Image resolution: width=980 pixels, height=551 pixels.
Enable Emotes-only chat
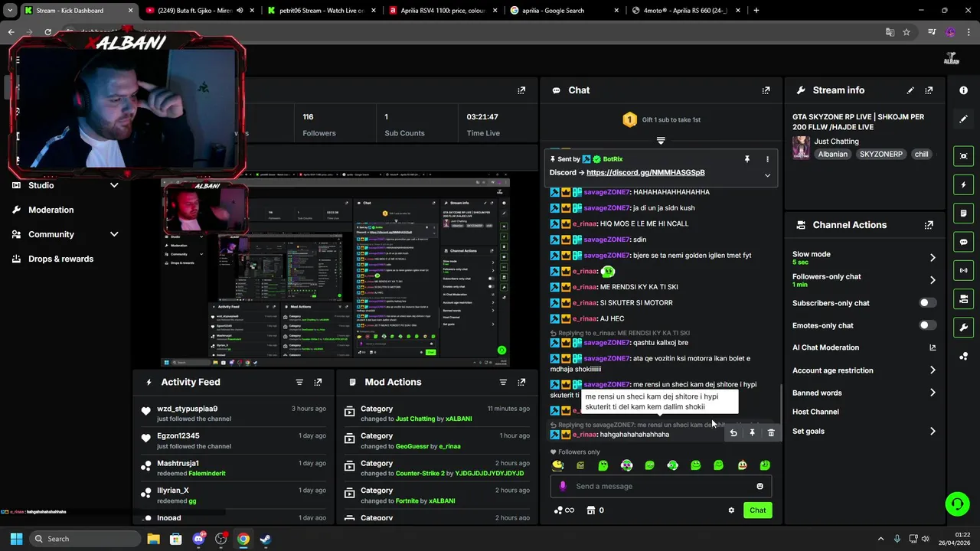tap(927, 325)
